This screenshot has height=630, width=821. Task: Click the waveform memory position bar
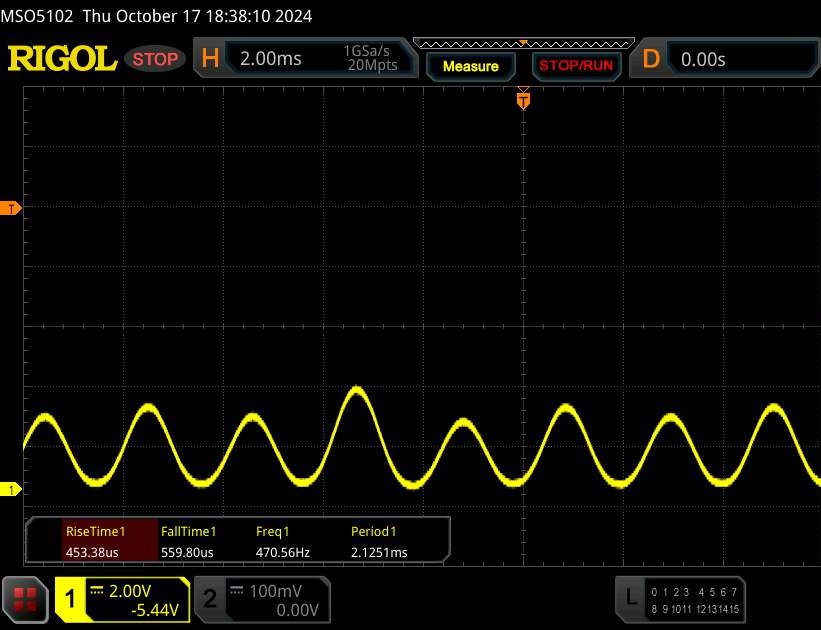tap(522, 44)
